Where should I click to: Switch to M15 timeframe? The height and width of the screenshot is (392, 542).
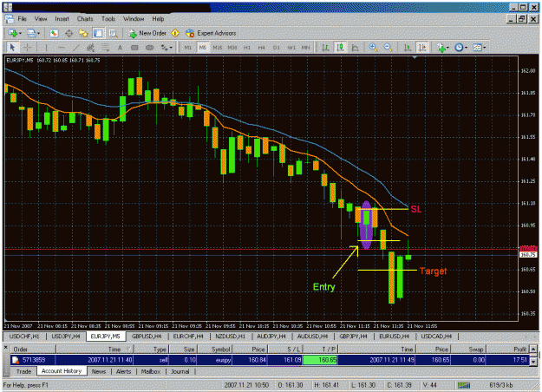[x=218, y=48]
